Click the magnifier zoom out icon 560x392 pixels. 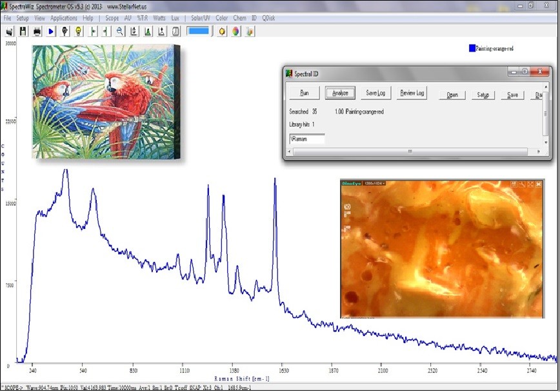120,31
